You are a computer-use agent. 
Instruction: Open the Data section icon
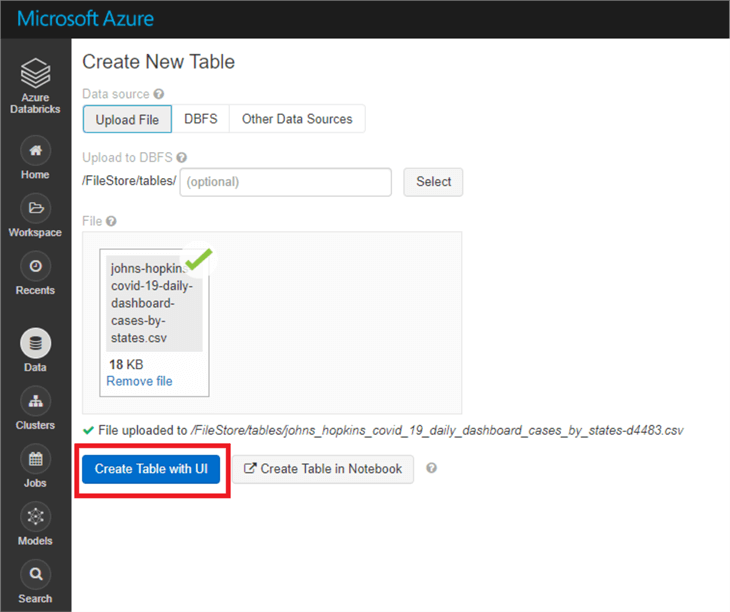click(x=35, y=343)
